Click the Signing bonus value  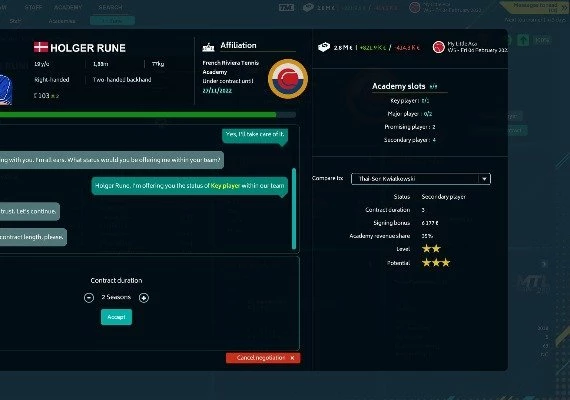(430, 223)
